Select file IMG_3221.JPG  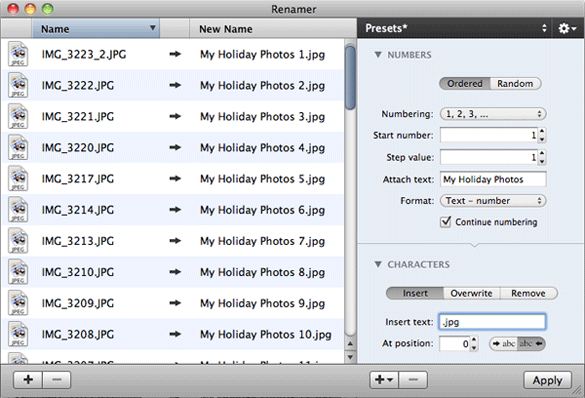(78, 116)
